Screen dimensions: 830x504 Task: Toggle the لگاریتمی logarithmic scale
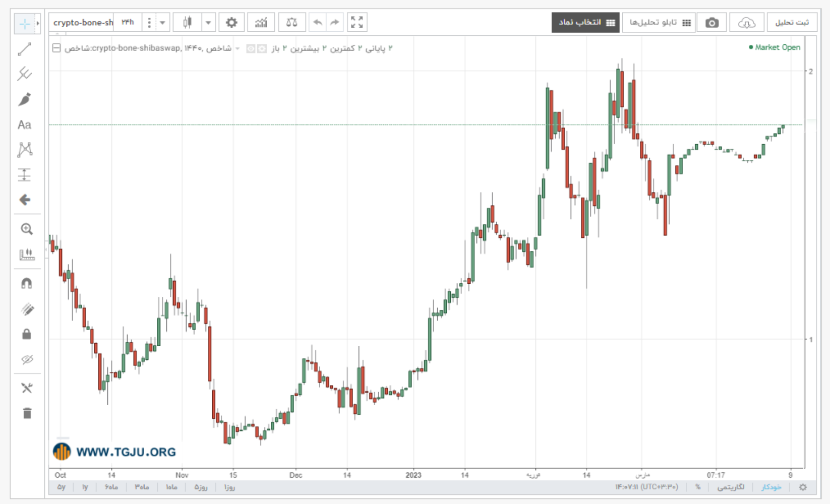(731, 487)
